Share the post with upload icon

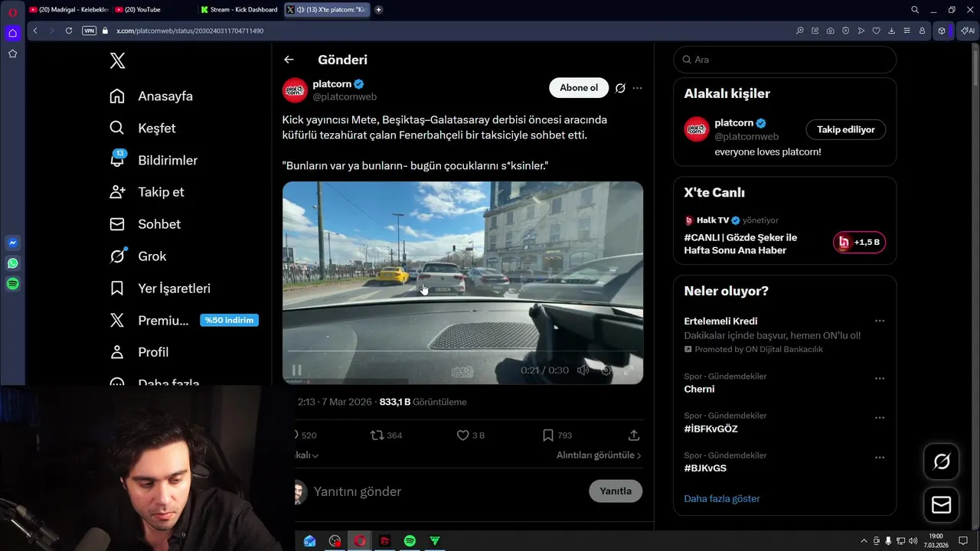pyautogui.click(x=634, y=435)
